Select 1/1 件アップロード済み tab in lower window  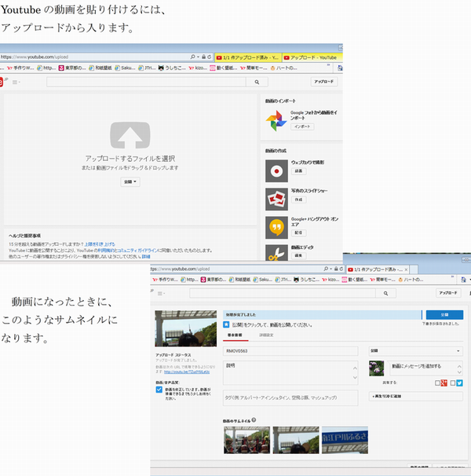(x=378, y=269)
